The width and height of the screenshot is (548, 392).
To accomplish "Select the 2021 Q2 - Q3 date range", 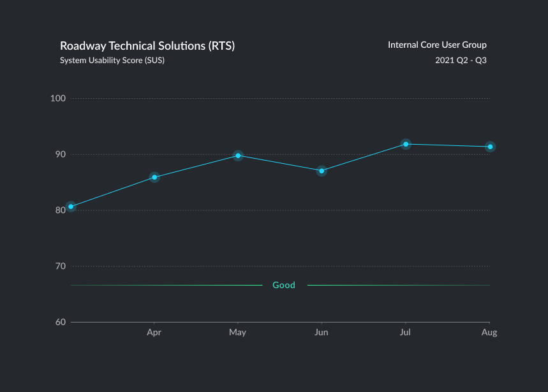I will point(461,61).
